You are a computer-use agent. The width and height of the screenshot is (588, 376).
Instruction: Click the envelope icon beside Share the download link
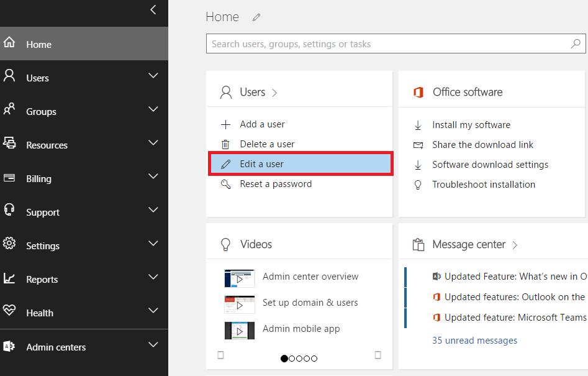click(418, 145)
